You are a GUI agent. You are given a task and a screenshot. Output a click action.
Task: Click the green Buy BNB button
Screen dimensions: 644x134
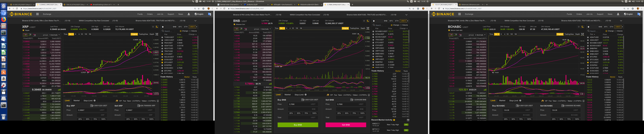pos(298,125)
